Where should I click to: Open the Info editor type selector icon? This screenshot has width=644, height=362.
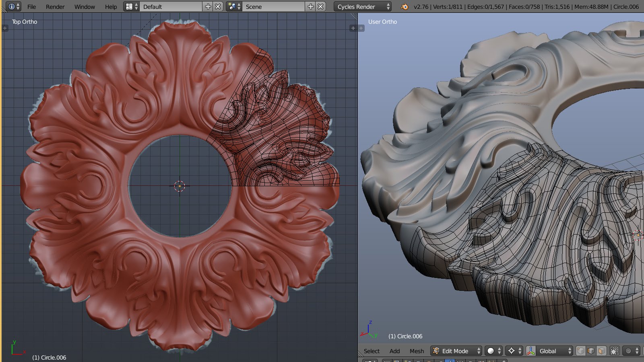(14, 6)
